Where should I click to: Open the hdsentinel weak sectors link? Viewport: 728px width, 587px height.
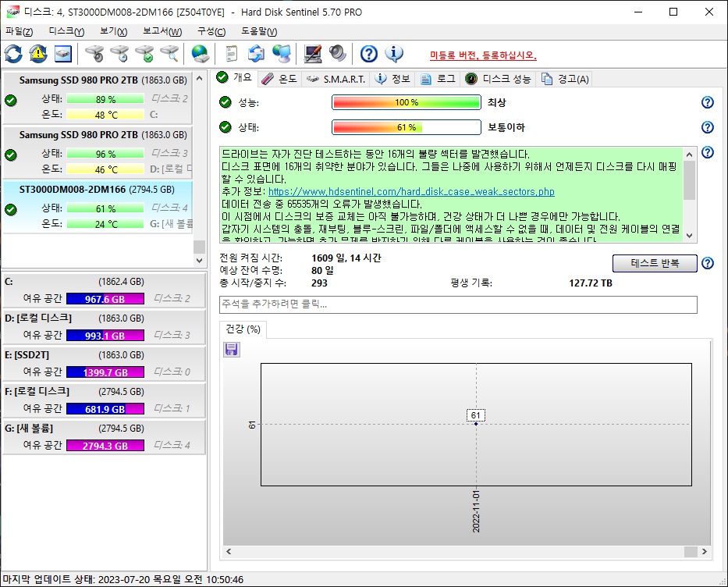pos(411,191)
